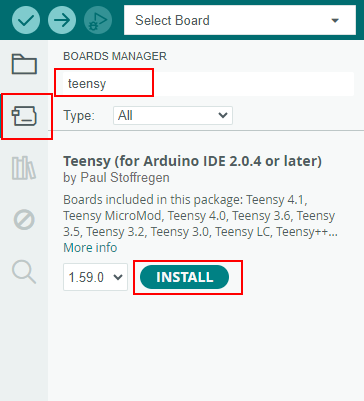Click the boards included description text
The width and height of the screenshot is (364, 401).
[201, 216]
